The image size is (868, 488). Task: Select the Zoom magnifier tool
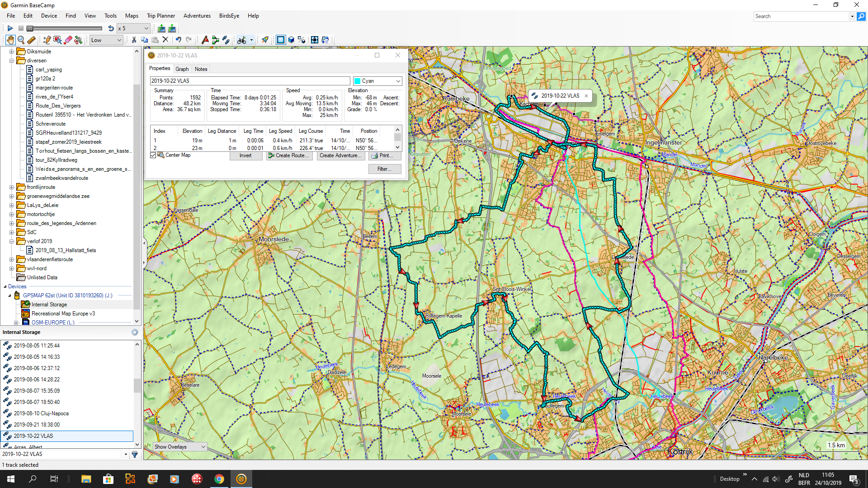pos(21,40)
